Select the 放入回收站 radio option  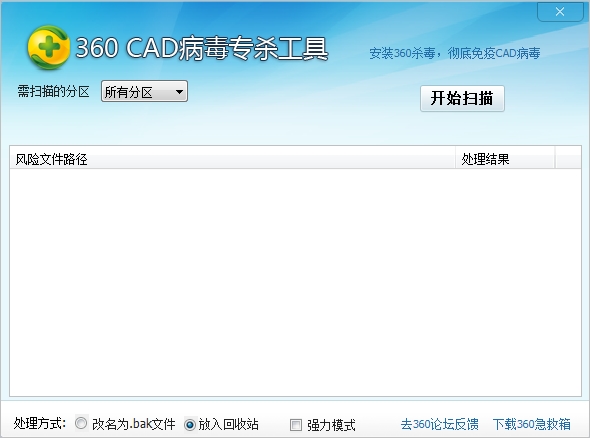190,424
